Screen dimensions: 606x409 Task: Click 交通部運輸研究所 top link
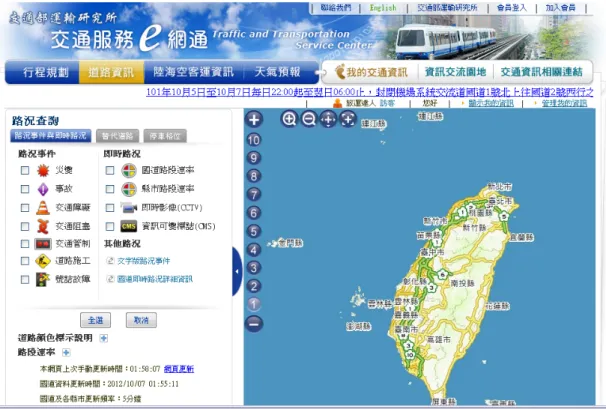click(447, 8)
